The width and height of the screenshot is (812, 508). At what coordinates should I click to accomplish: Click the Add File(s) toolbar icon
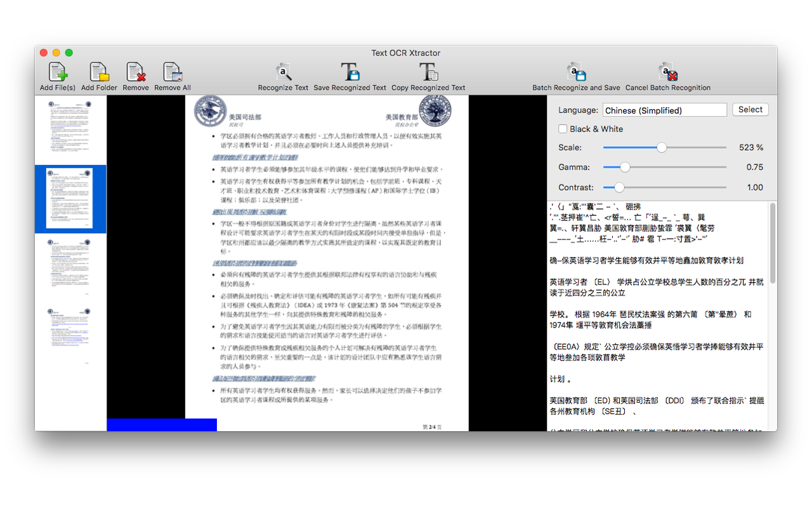[x=58, y=72]
